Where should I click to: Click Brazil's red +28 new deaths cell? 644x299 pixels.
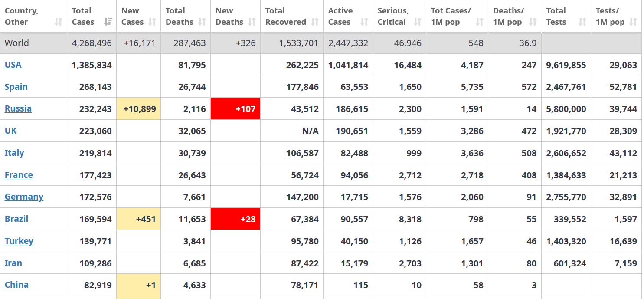point(235,219)
